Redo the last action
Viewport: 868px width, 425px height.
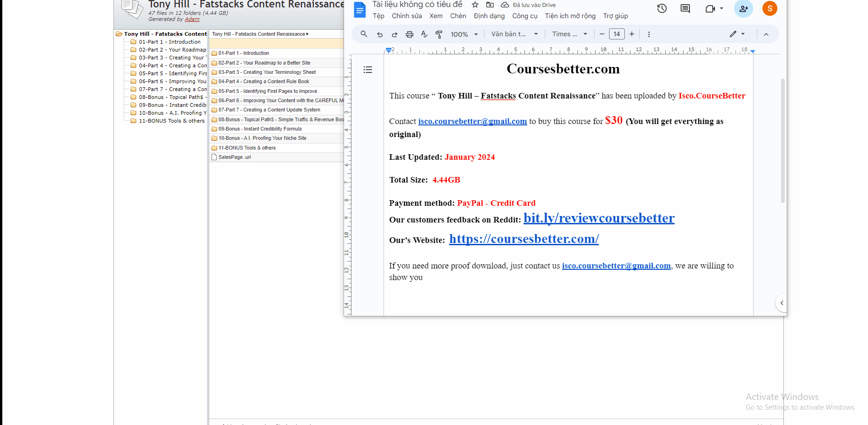pyautogui.click(x=395, y=34)
